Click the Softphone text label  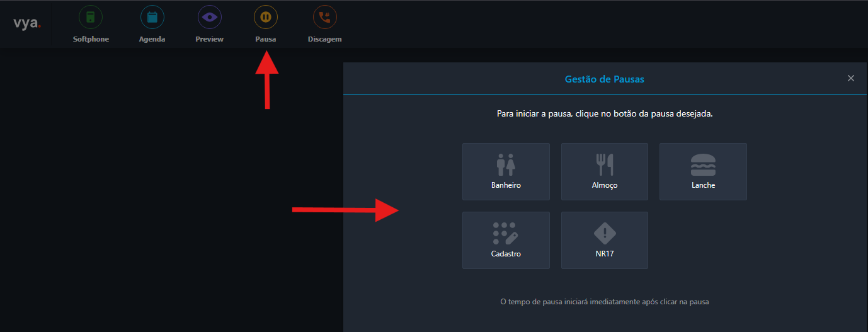91,39
